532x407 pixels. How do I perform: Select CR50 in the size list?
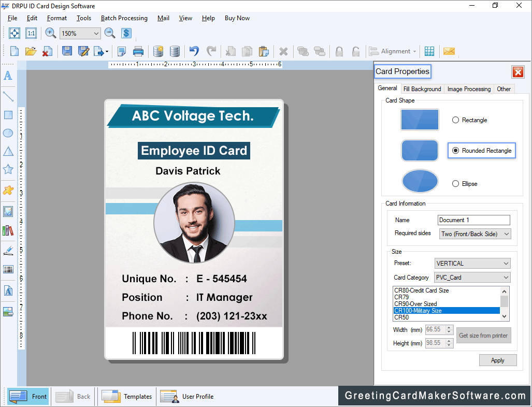pos(447,317)
